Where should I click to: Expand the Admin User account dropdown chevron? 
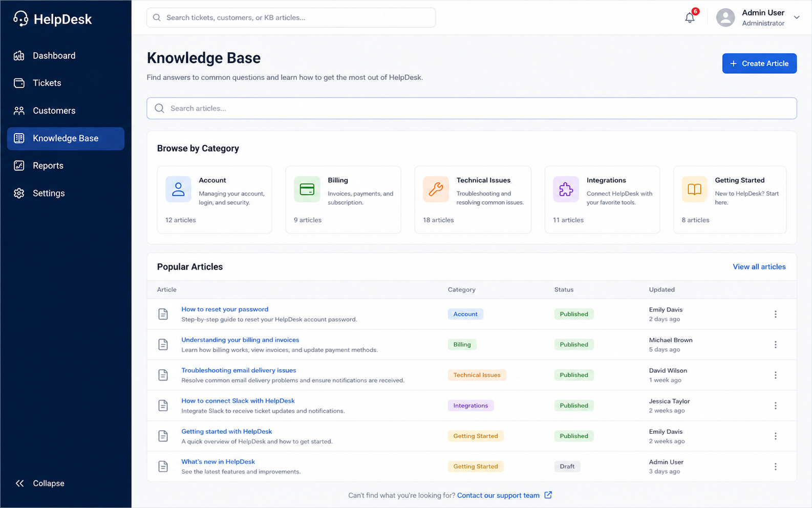point(797,17)
